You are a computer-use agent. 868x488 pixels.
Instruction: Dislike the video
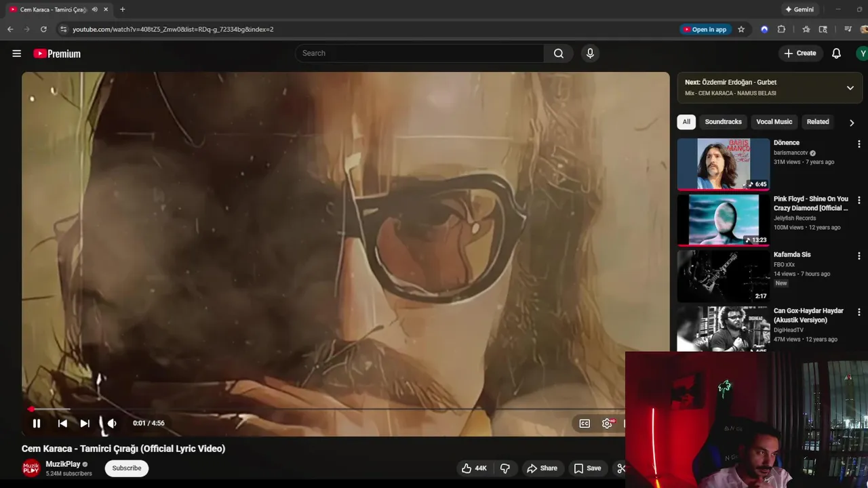click(x=505, y=468)
